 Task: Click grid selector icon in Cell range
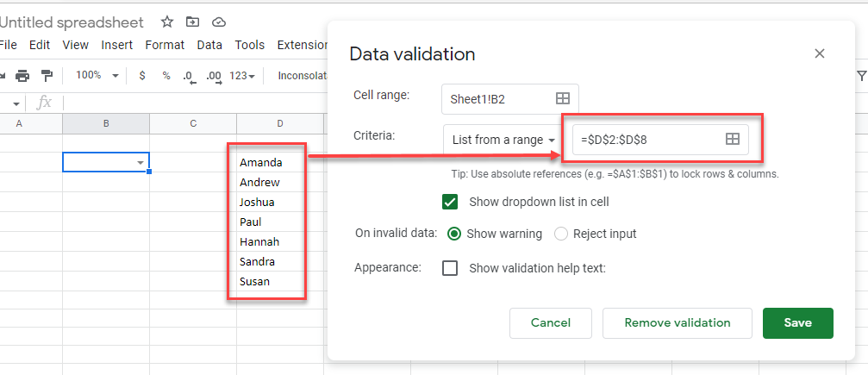[562, 99]
